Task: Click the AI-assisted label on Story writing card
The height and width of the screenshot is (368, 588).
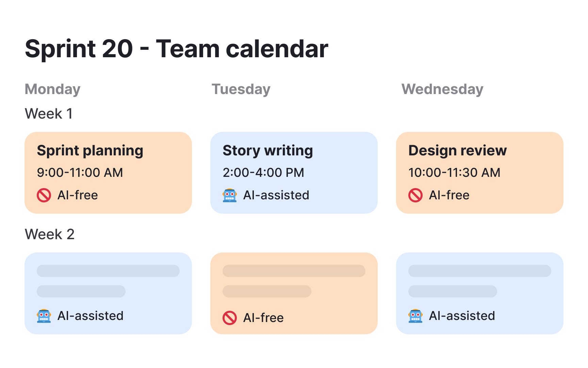Action: 276,195
